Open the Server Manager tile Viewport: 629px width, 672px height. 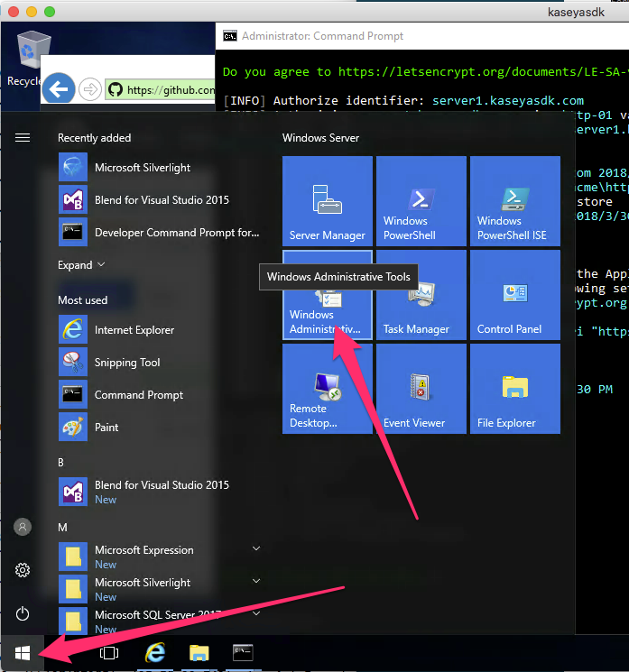328,201
